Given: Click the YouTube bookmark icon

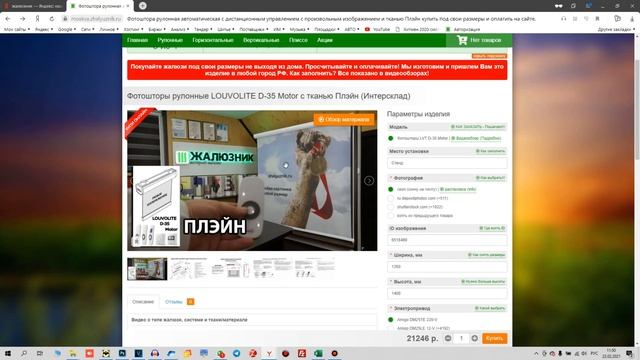Looking at the screenshot, I should [x=367, y=29].
